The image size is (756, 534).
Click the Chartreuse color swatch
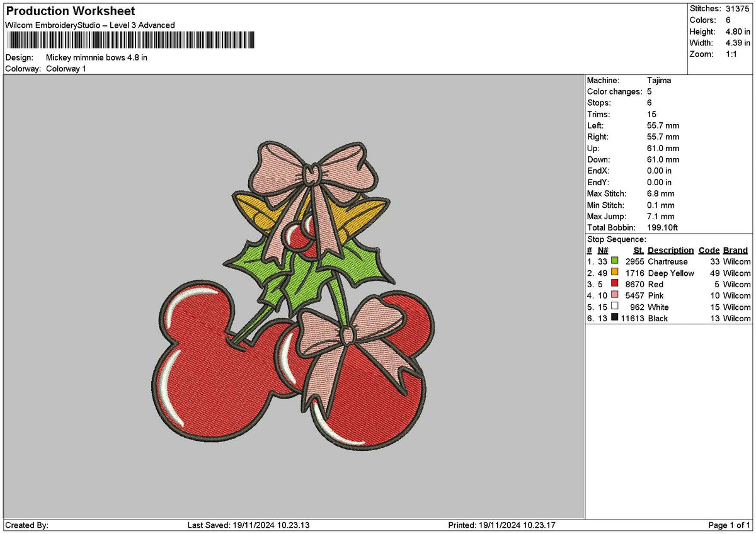pos(613,261)
